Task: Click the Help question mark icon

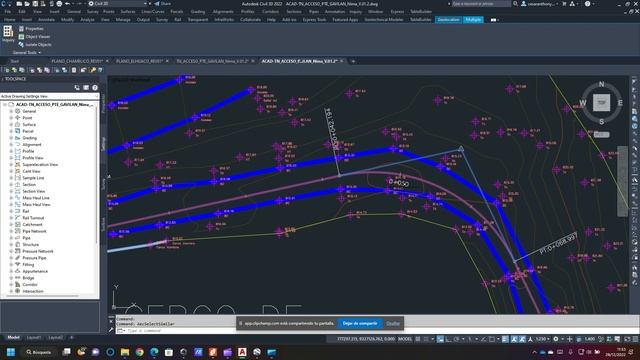Action: coord(587,4)
